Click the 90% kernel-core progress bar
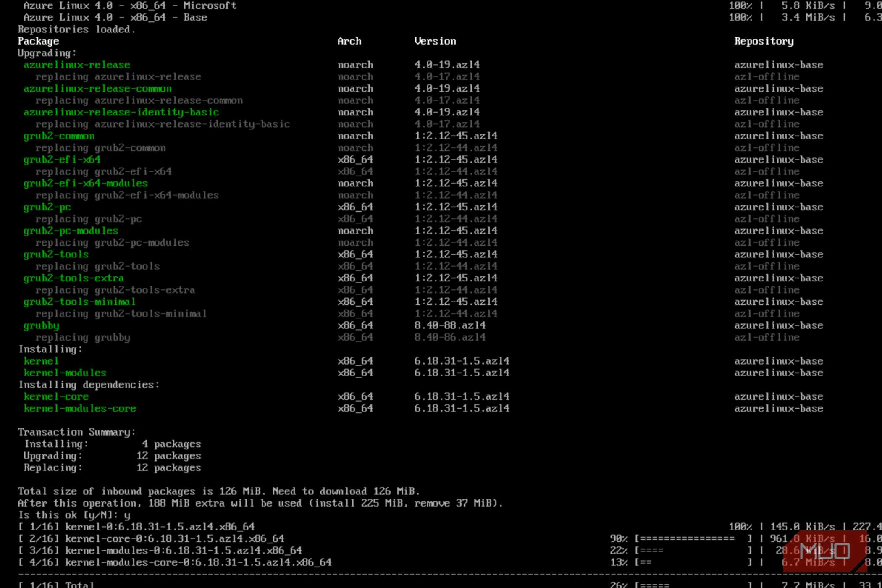Viewport: 882px width, 588px height. [693, 539]
